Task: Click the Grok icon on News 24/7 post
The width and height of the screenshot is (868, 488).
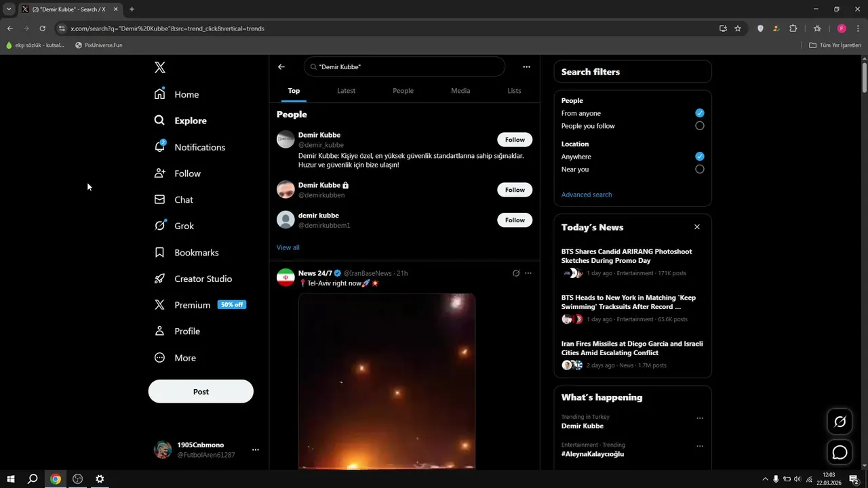Action: [x=516, y=273]
